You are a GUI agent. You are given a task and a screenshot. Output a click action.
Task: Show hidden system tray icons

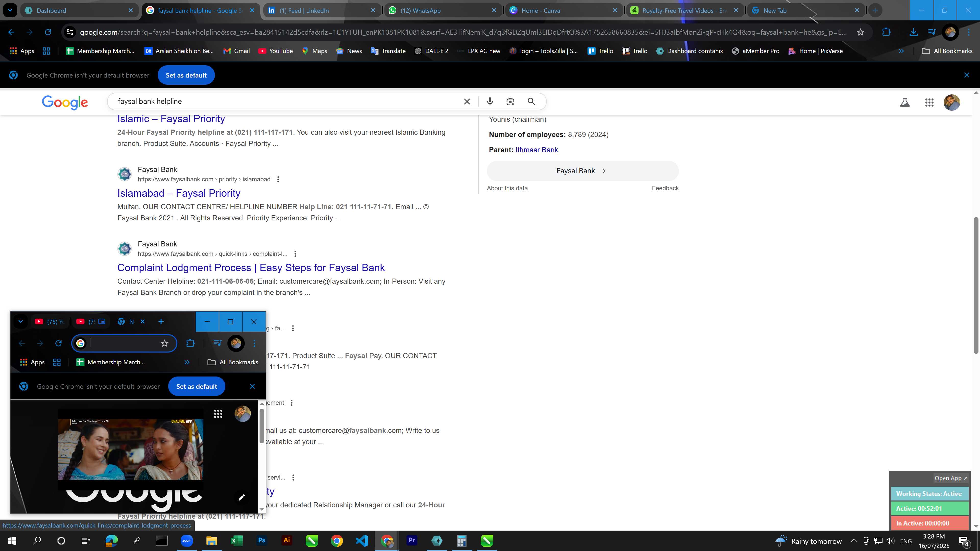tap(853, 541)
